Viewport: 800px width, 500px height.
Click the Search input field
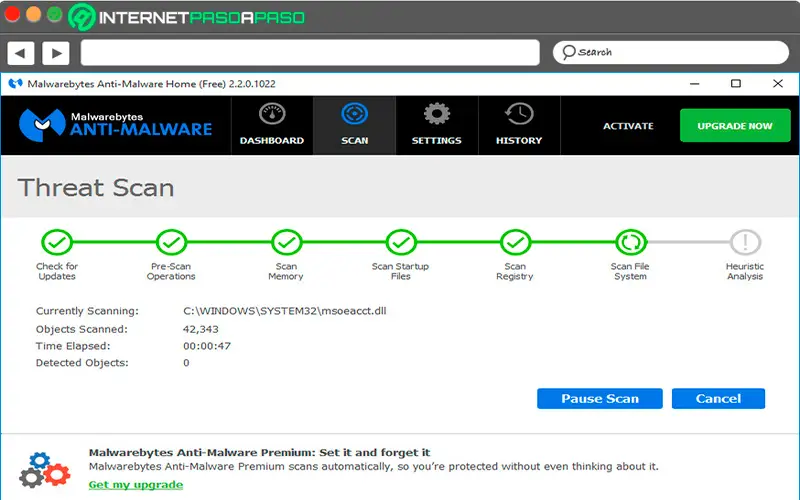click(670, 52)
